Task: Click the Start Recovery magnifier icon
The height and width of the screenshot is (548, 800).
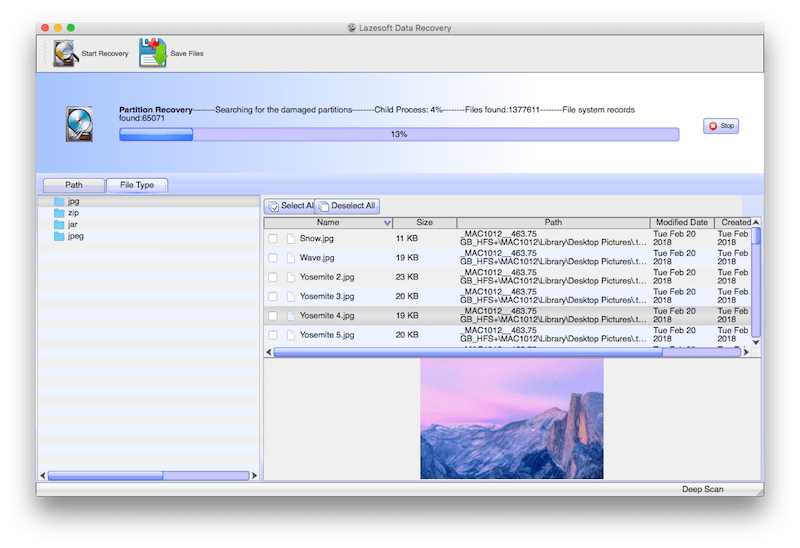Action: coord(66,53)
